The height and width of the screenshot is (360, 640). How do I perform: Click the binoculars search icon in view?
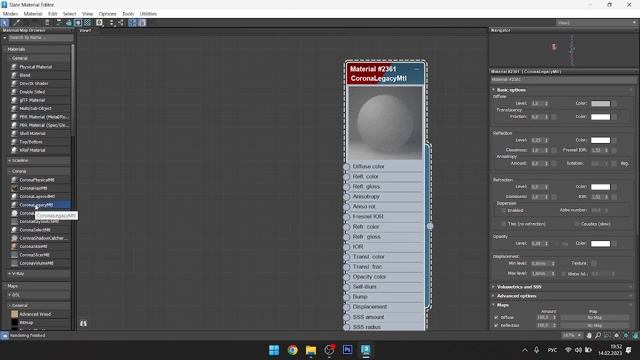tap(83, 323)
